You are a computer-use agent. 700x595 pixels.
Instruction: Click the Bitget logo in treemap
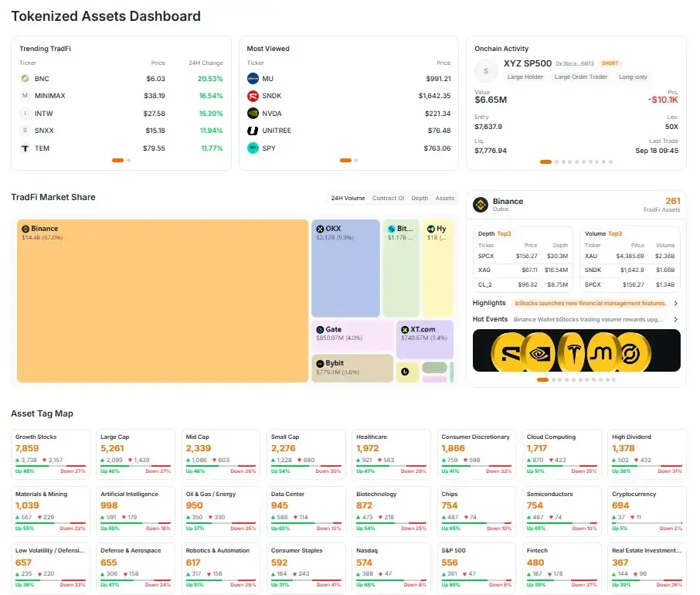pyautogui.click(x=392, y=229)
